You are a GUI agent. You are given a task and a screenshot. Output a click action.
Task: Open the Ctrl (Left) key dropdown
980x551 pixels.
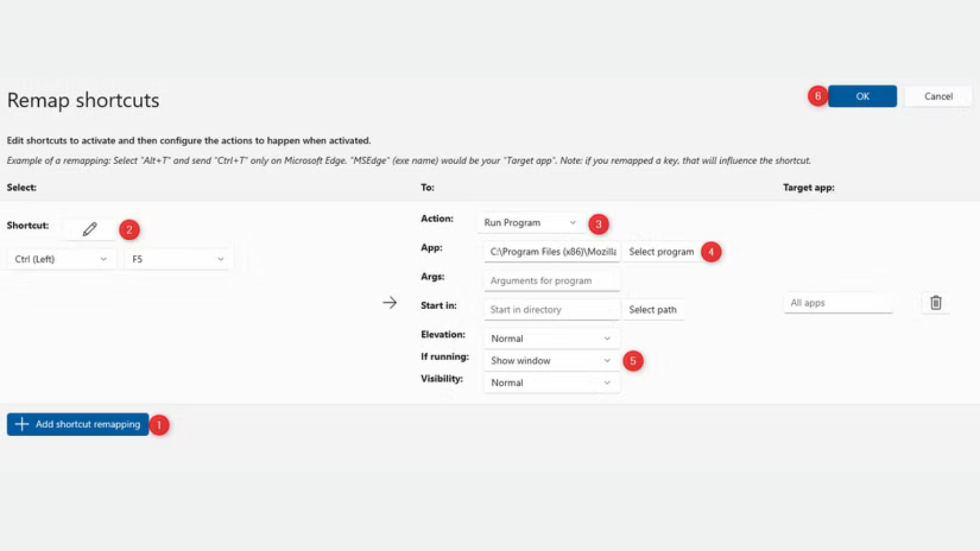coord(61,259)
